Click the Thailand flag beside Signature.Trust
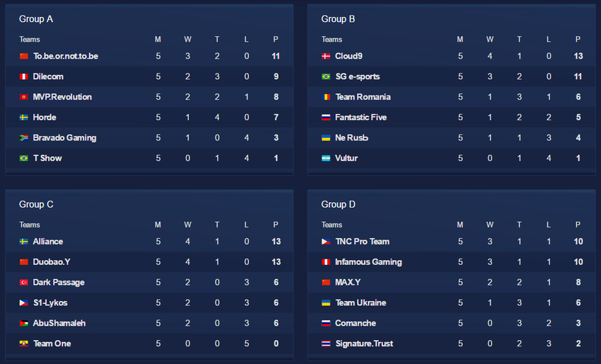 [x=326, y=344]
